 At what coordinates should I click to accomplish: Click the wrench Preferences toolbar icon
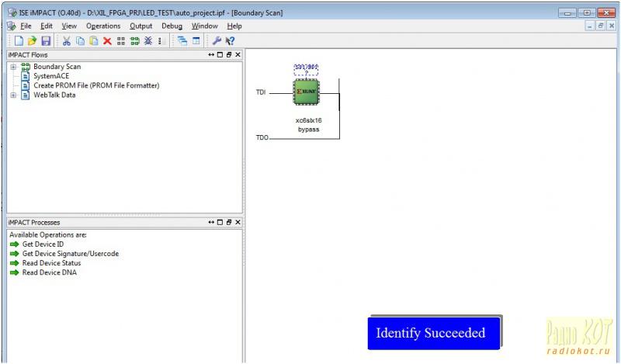(217, 40)
